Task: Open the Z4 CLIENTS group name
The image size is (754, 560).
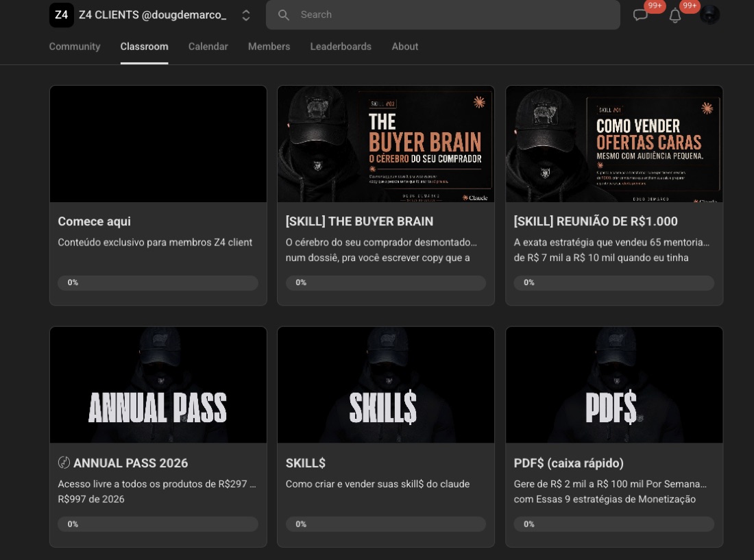Action: pyautogui.click(x=152, y=15)
